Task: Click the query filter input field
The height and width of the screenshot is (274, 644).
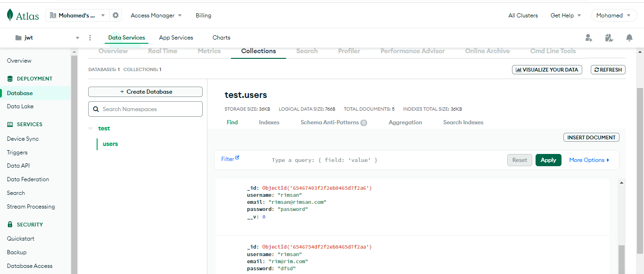Action: (387, 160)
